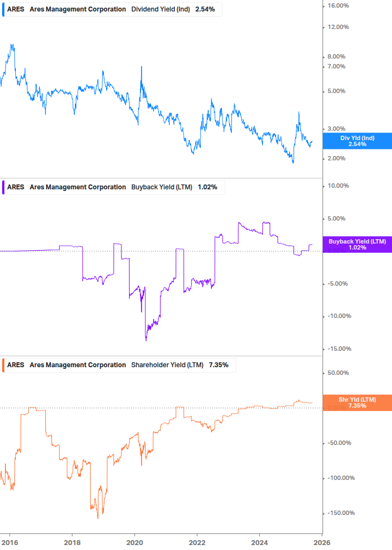Click the 16.00% tick on the dividend yield axis

[x=338, y=5]
